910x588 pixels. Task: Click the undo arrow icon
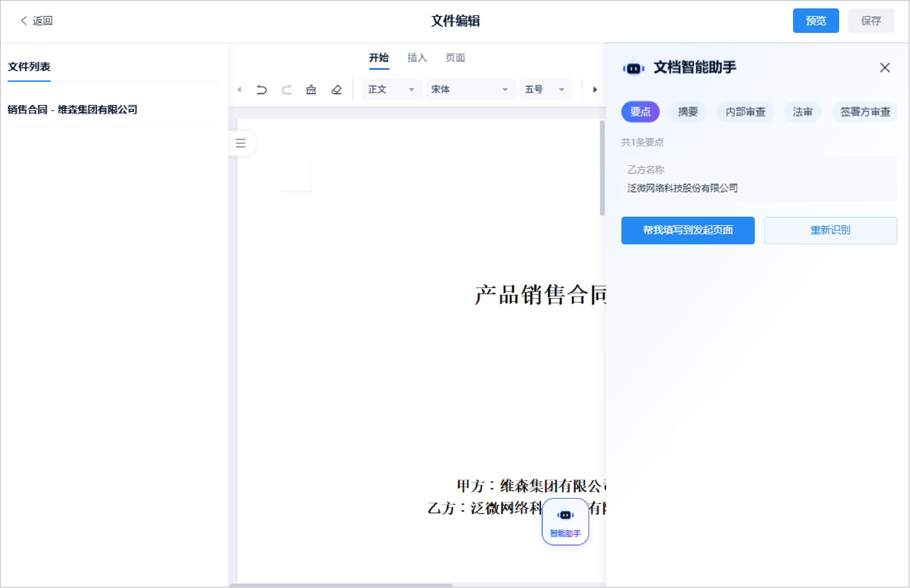[x=262, y=90]
